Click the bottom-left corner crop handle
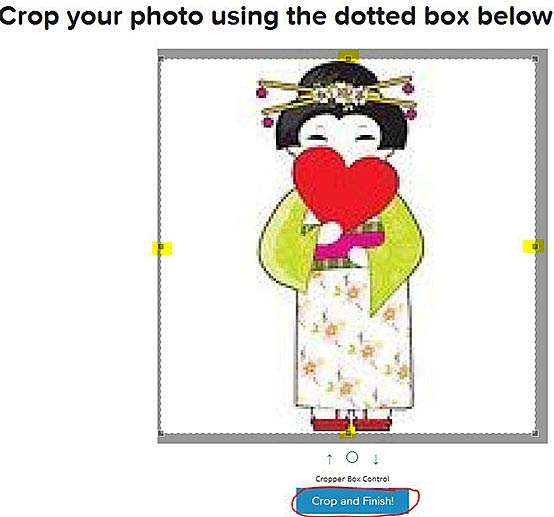The image size is (554, 517). tap(161, 433)
